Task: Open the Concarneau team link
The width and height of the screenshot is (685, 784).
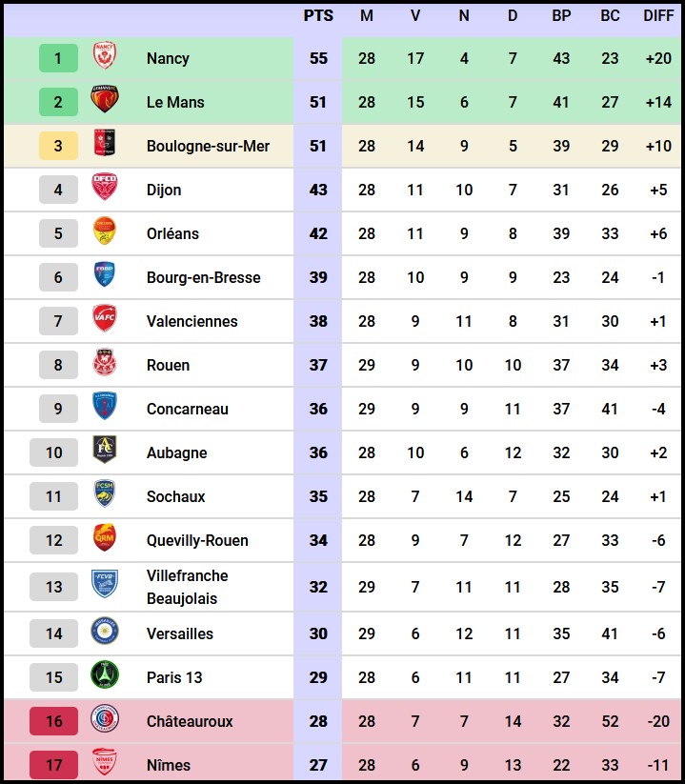Action: pyautogui.click(x=188, y=409)
